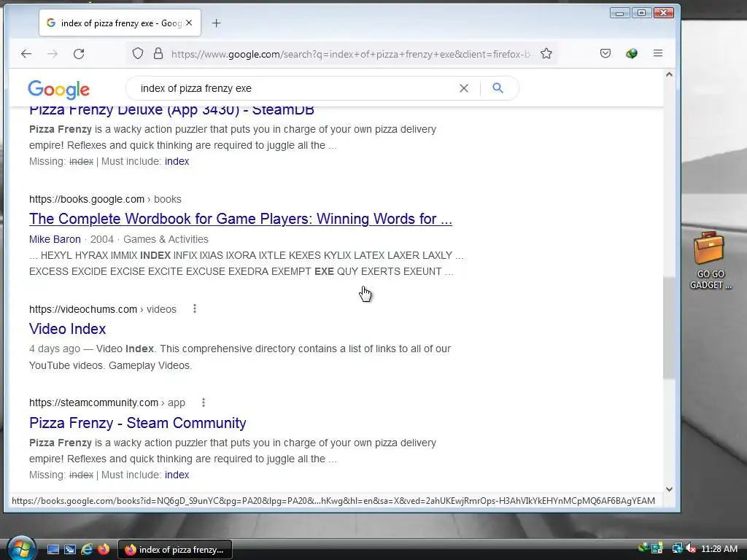Open 'Pizza Frenzy Deluxe (App 3430) - SteamDB' result
747x560 pixels.
click(x=171, y=109)
